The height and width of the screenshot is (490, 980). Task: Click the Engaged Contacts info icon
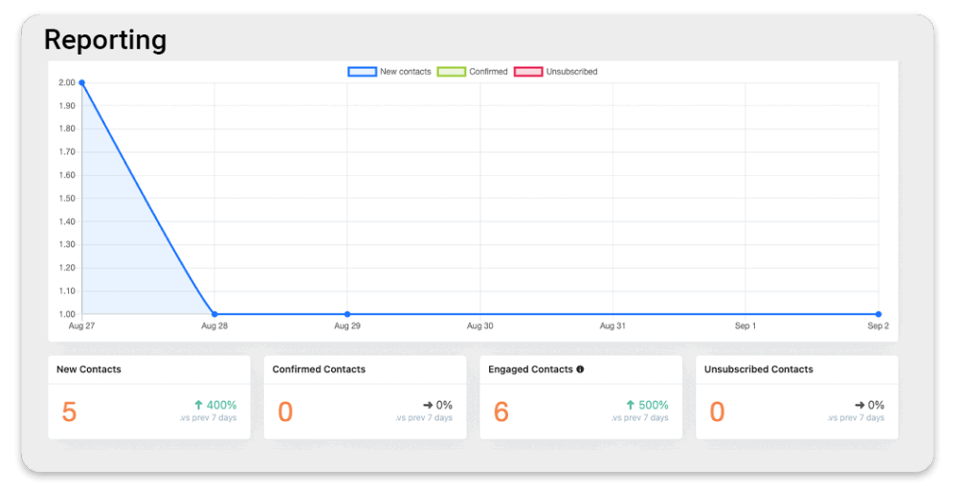pyautogui.click(x=580, y=369)
